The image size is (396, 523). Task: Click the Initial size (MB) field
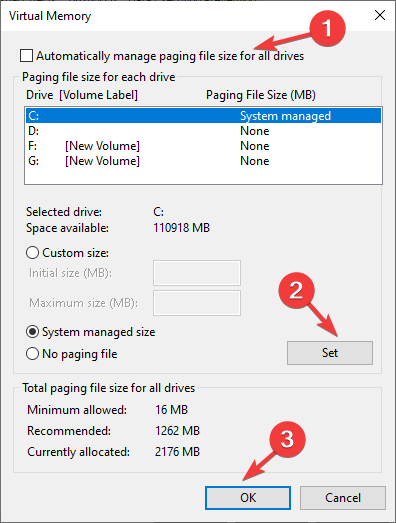coord(197,273)
